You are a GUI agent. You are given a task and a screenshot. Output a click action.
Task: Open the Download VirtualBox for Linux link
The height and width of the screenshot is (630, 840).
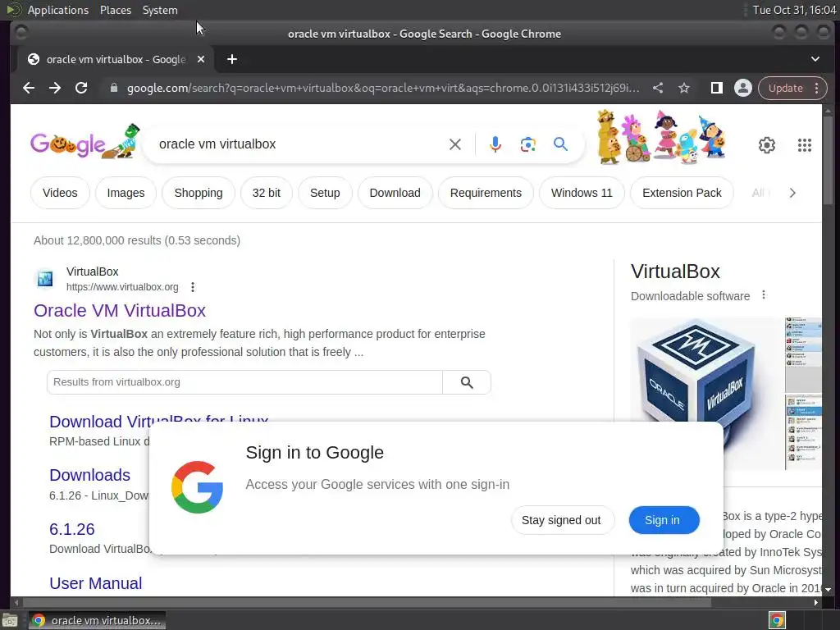click(158, 421)
